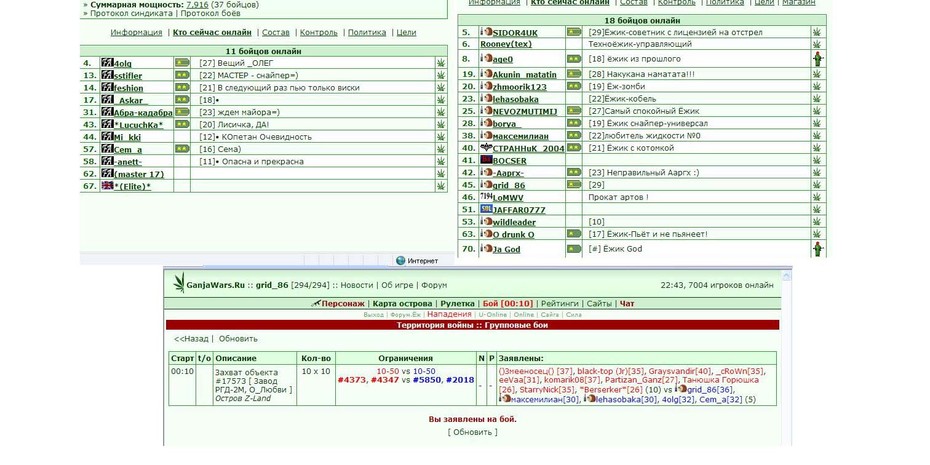Switch to the Информация tab in left panel
The height and width of the screenshot is (465, 930).
[x=136, y=33]
